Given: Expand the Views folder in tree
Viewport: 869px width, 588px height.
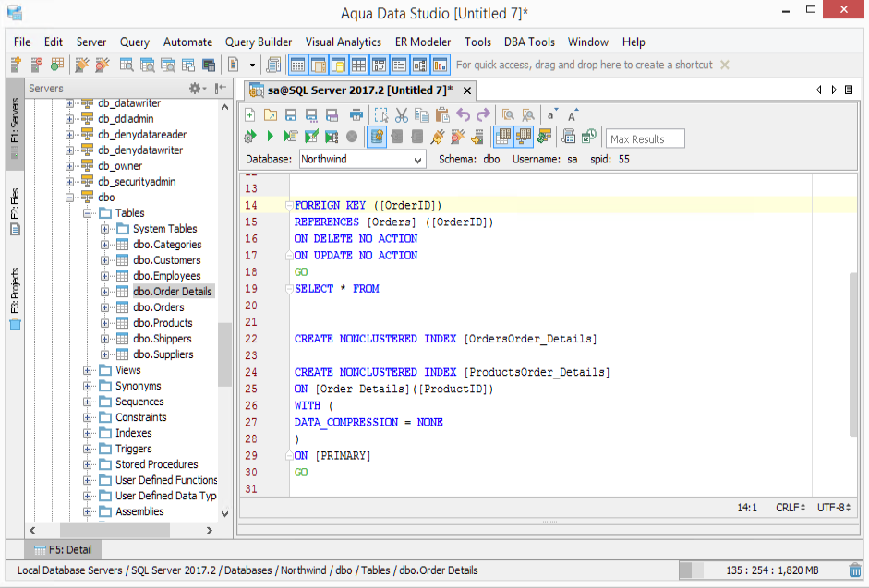Looking at the screenshot, I should pyautogui.click(x=89, y=370).
